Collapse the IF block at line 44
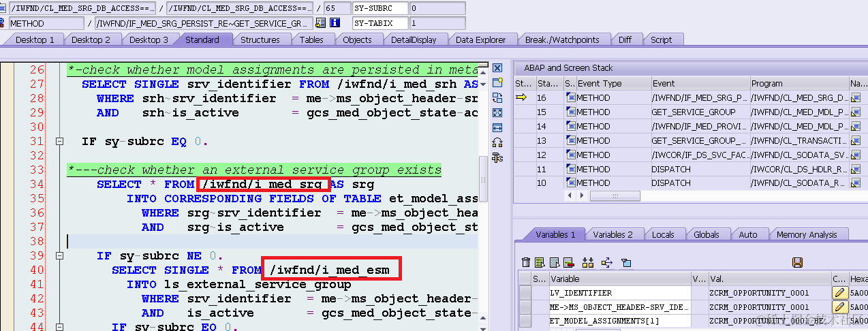The height and width of the screenshot is (331, 868). click(60, 327)
